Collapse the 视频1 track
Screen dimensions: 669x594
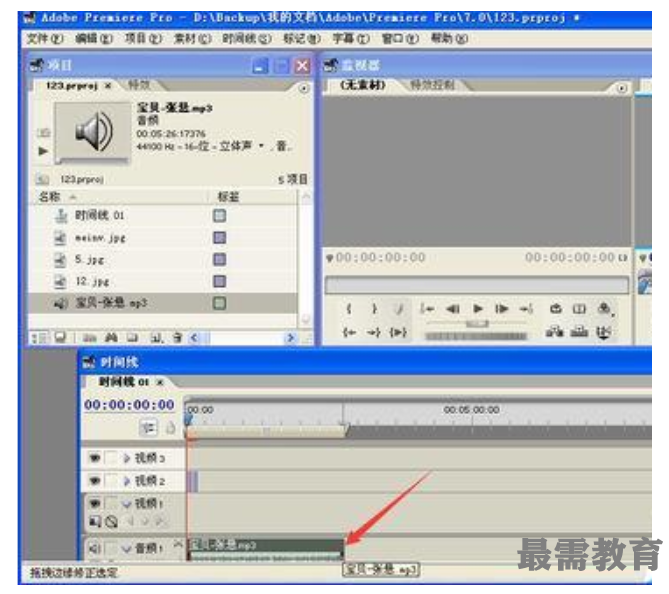tap(127, 504)
